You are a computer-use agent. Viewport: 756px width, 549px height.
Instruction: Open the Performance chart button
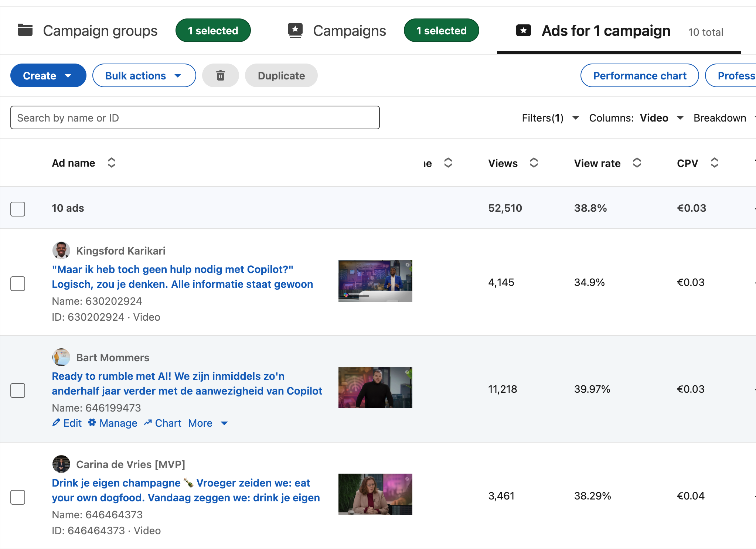pyautogui.click(x=640, y=75)
